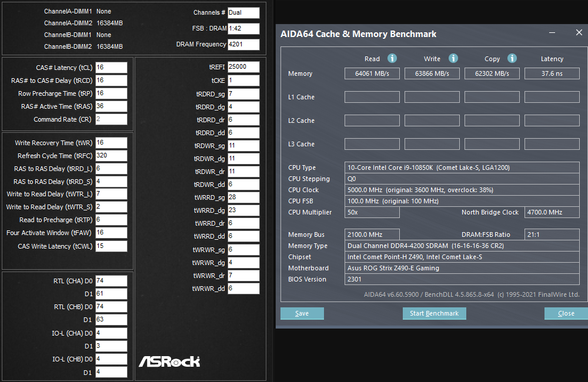Click the Channels # Dual field

click(x=243, y=13)
